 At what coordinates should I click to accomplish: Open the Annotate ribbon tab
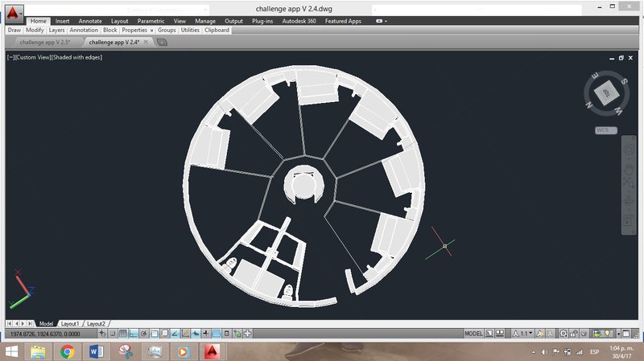89,21
